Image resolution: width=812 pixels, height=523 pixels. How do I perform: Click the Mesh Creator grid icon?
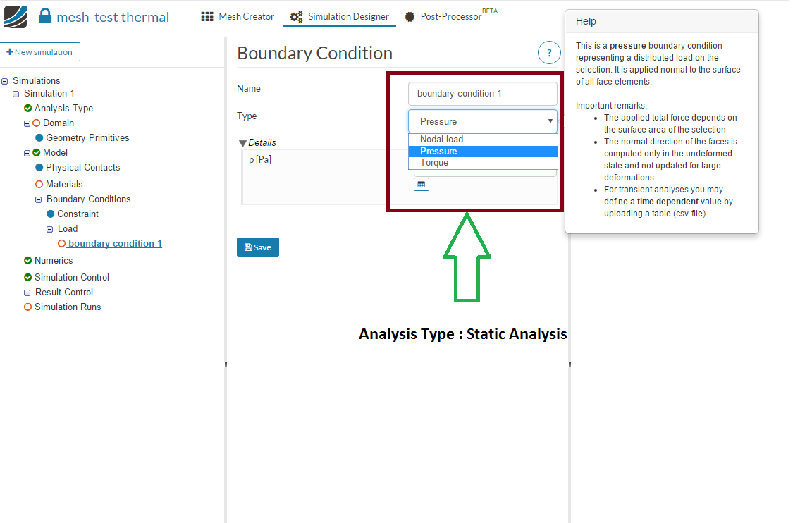(x=207, y=16)
